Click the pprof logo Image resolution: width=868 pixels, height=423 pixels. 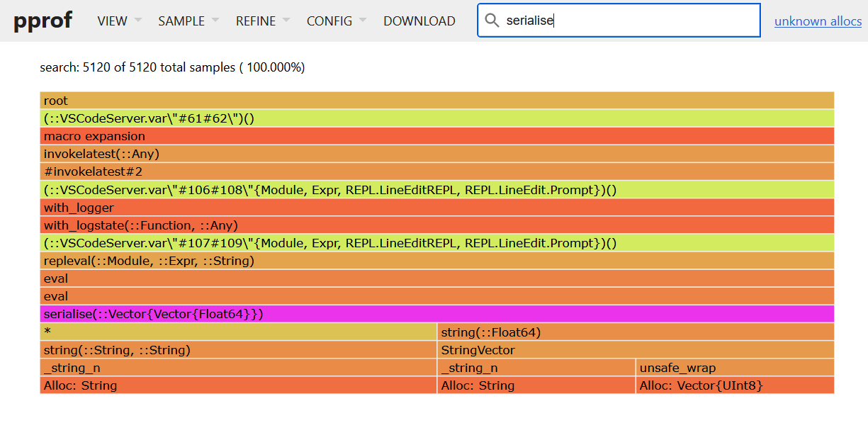pos(43,21)
